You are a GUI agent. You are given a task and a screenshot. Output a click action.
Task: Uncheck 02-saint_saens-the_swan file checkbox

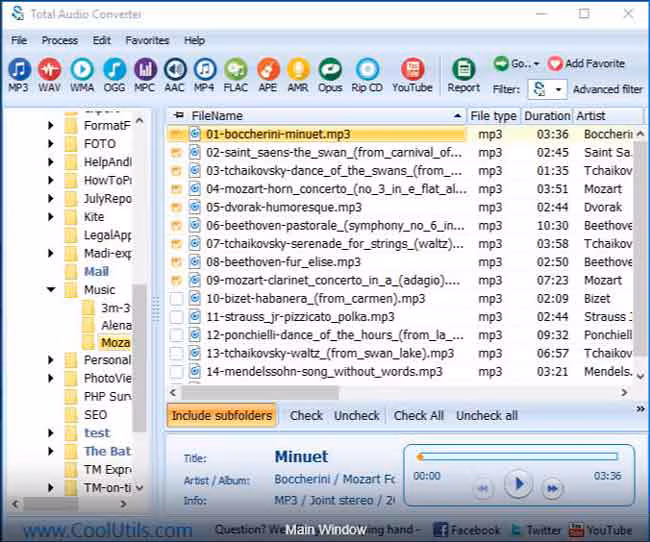[177, 153]
